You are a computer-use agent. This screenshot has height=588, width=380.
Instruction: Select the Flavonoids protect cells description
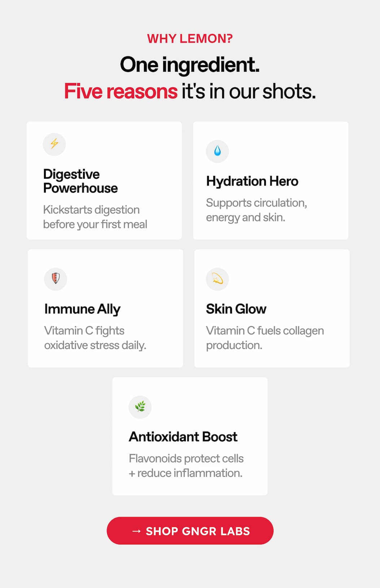[x=187, y=465]
